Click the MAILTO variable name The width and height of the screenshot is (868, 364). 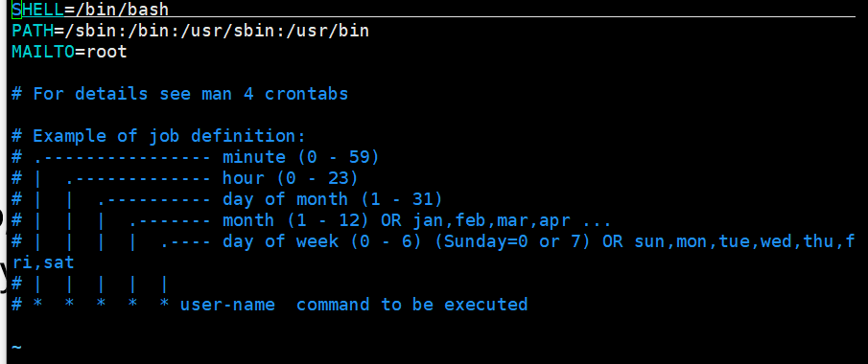(x=43, y=52)
